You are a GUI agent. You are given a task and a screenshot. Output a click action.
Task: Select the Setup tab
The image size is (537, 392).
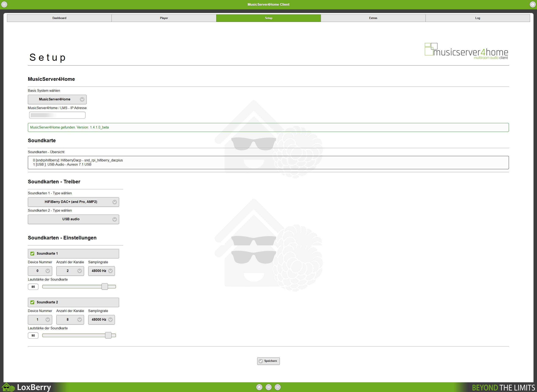click(269, 18)
